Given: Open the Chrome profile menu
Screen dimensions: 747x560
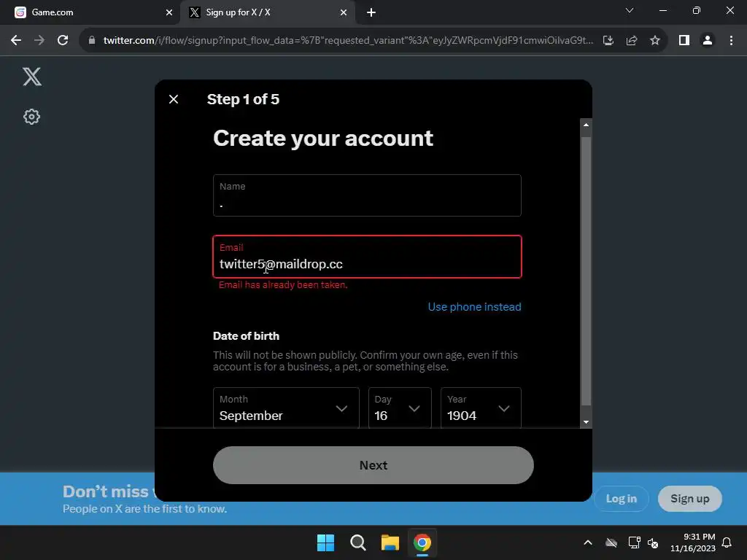Looking at the screenshot, I should tap(708, 41).
